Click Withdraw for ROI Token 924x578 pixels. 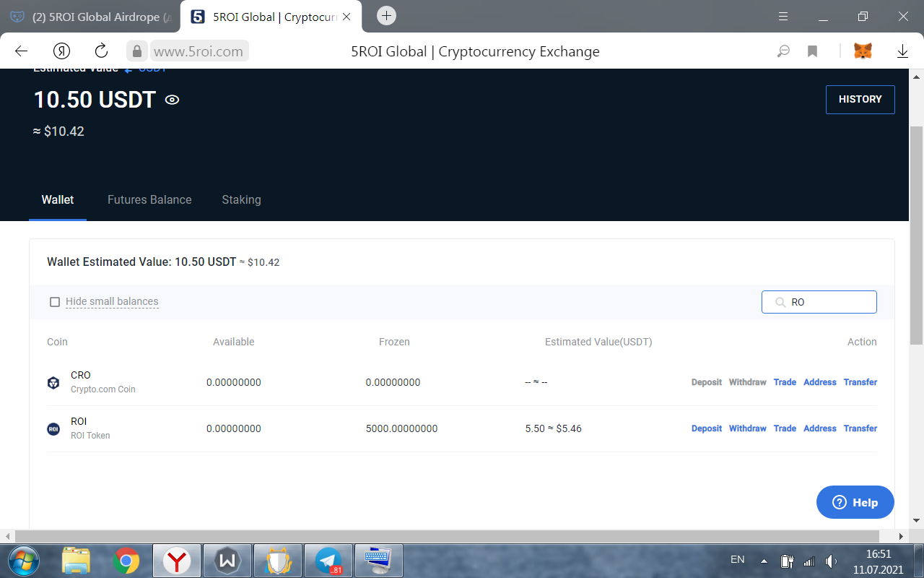[x=748, y=428]
